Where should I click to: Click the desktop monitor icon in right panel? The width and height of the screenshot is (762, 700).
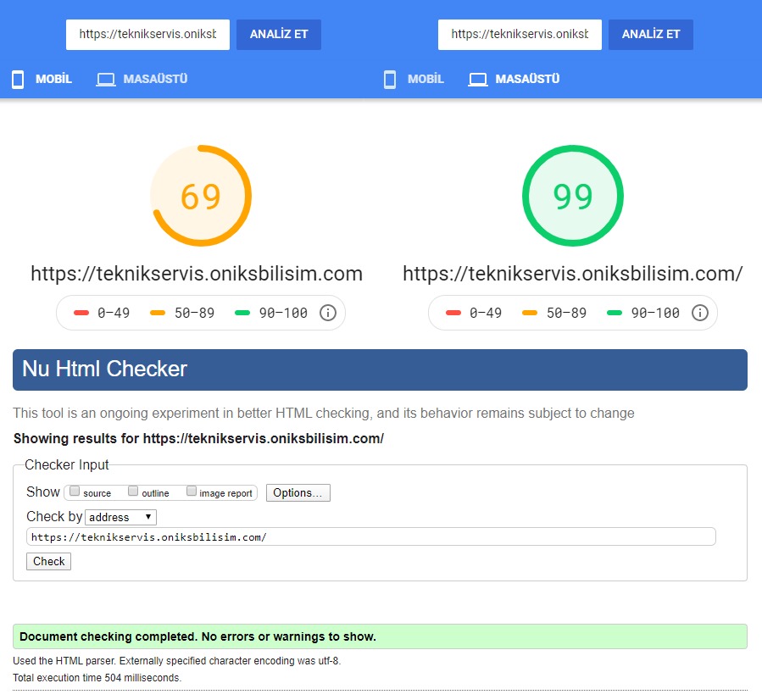coord(478,79)
